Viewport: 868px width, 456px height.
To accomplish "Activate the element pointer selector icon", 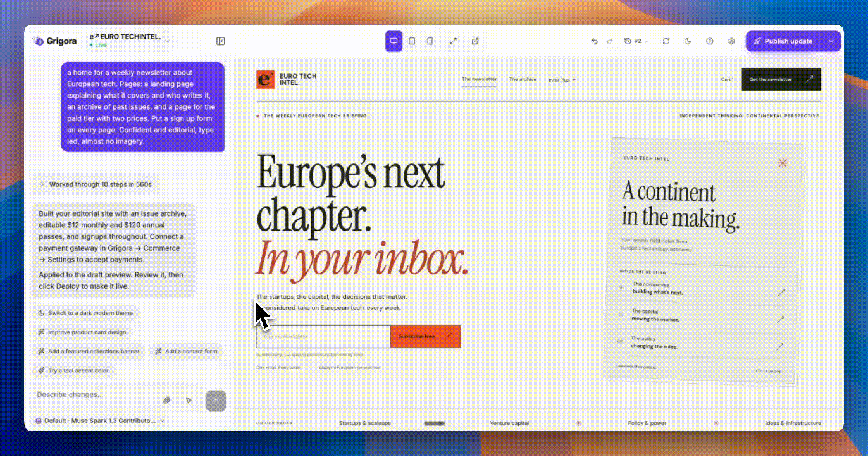I will (x=189, y=400).
